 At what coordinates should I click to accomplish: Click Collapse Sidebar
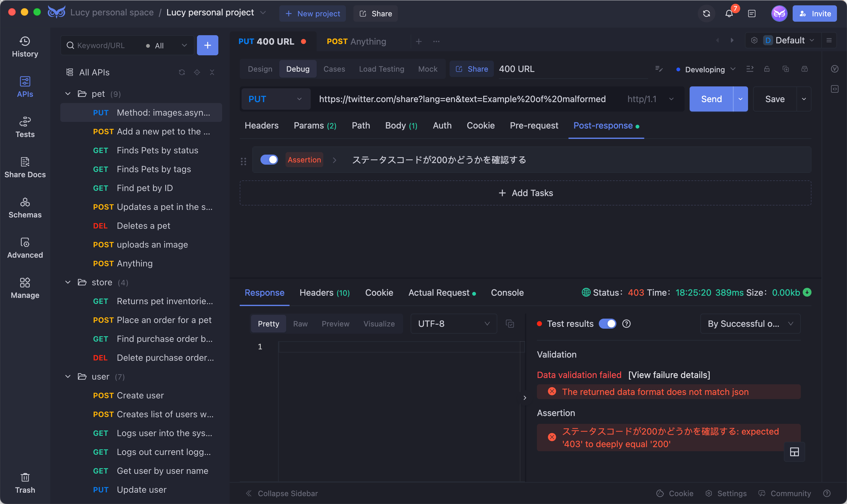[x=282, y=493]
